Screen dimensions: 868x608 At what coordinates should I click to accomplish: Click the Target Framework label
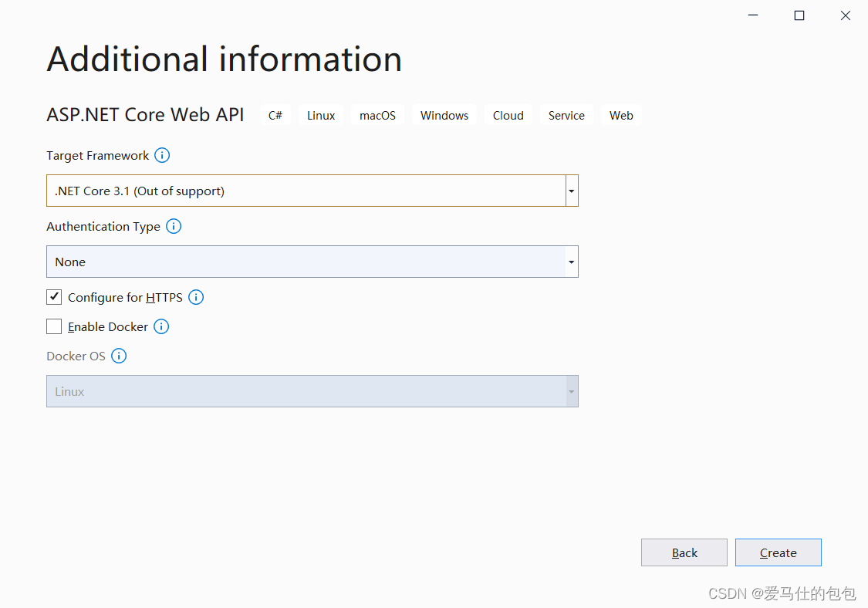pyautogui.click(x=97, y=156)
